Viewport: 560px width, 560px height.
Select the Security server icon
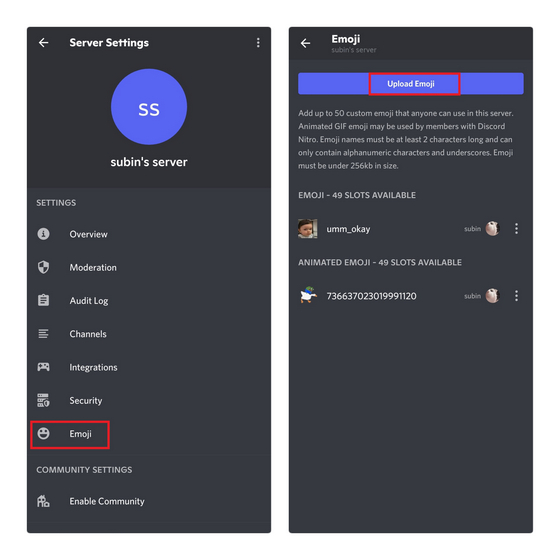point(44,400)
